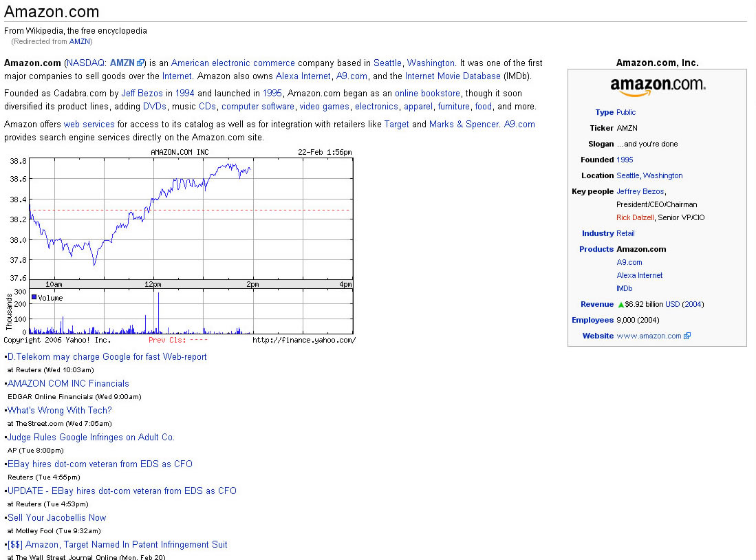
Task: Click the 1995 link in the founding paragraph
Action: [272, 94]
